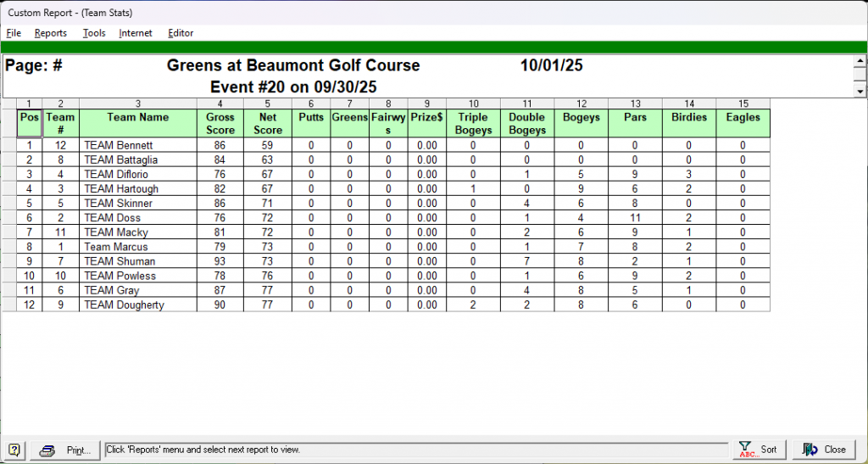Select the Pos column header

(x=30, y=123)
